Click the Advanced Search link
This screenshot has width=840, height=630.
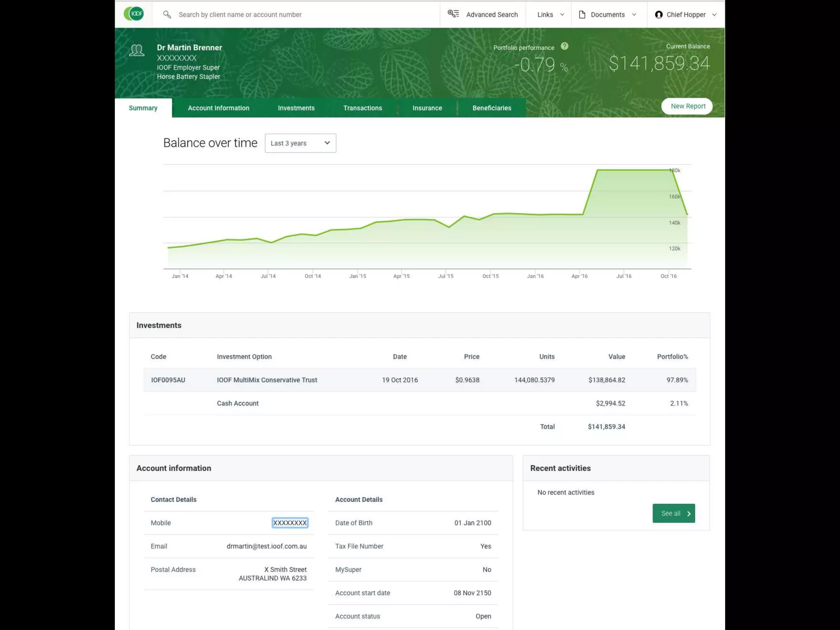click(492, 15)
